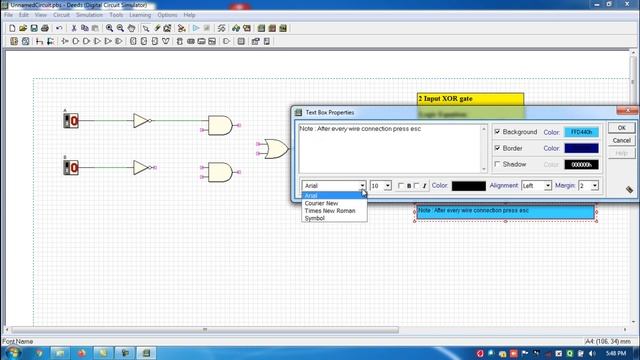Viewport: 640px width, 360px height.
Task: Select the arrow pointer tool
Action: pyautogui.click(x=146, y=28)
